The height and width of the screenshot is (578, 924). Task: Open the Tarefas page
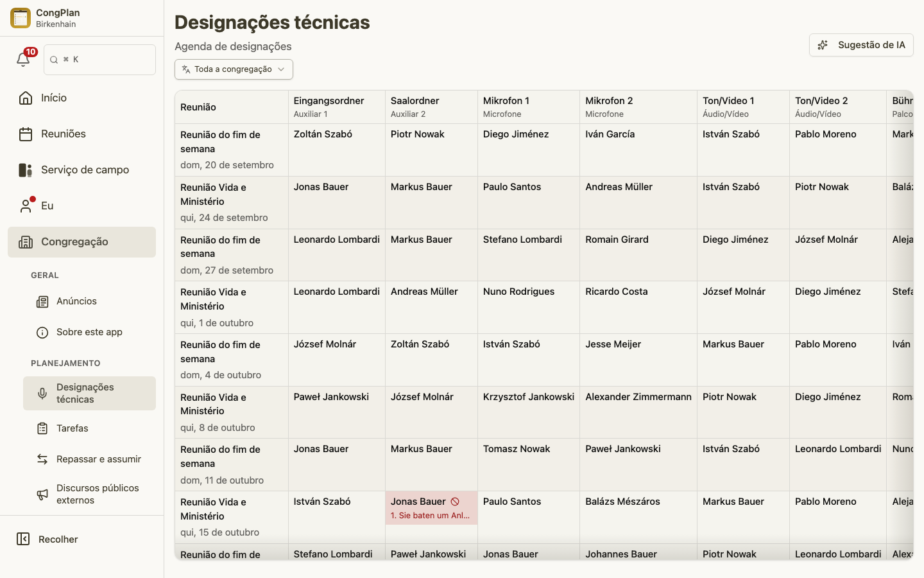point(89,428)
